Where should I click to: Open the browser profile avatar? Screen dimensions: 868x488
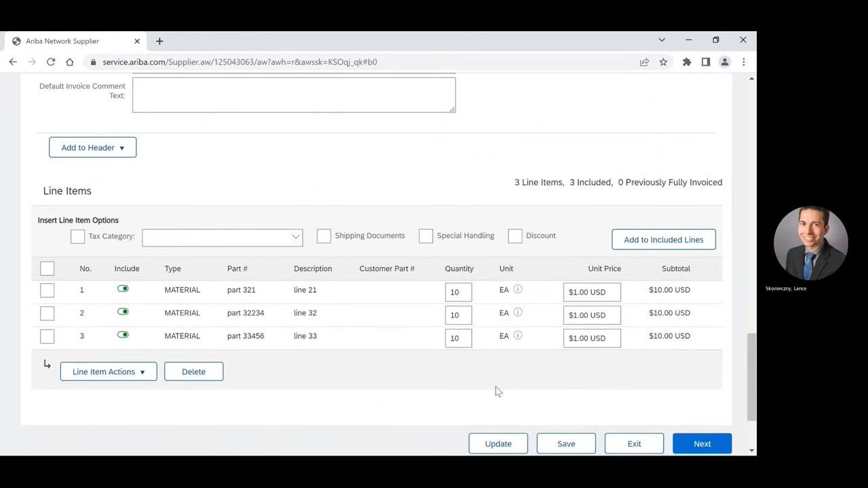pyautogui.click(x=725, y=62)
